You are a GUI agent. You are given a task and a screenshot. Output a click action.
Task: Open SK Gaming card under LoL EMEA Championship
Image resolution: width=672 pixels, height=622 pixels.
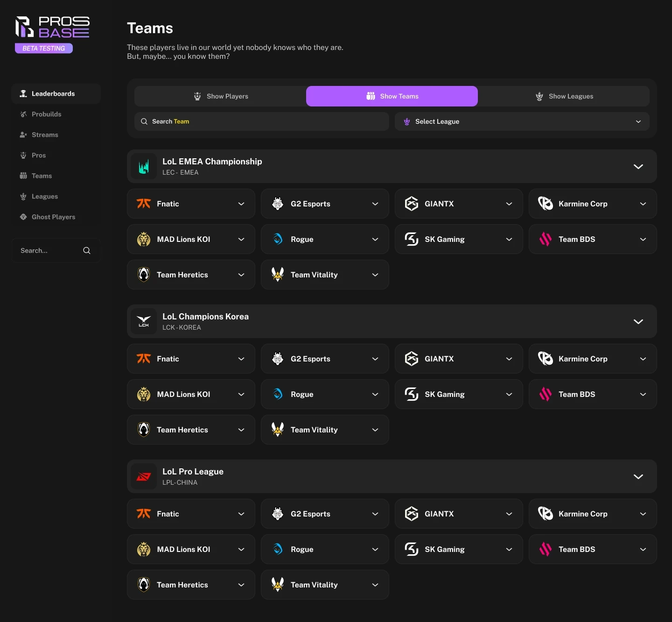click(x=459, y=239)
